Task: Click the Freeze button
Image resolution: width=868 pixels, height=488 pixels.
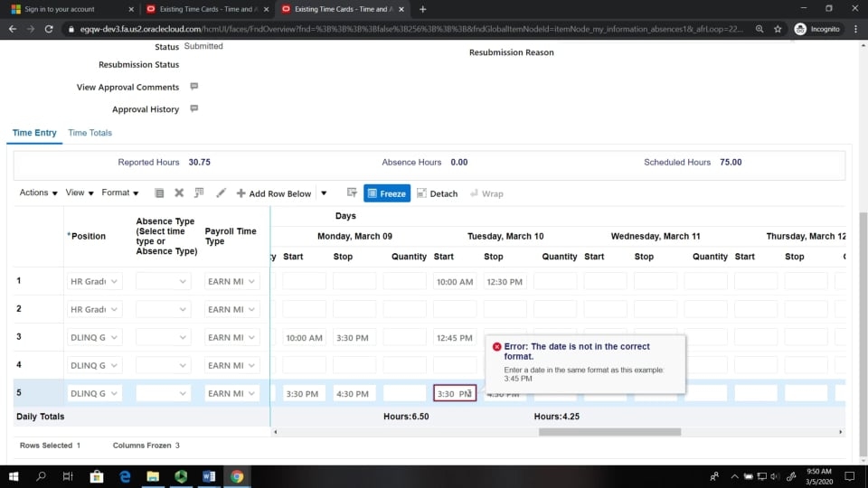Action: click(387, 193)
